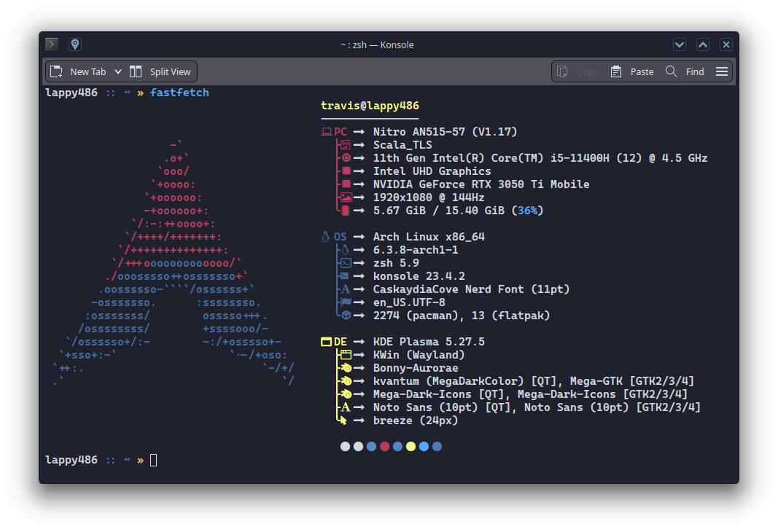Click the greyed-out Copy button
Viewport: 778px width, 532px height.
click(578, 71)
